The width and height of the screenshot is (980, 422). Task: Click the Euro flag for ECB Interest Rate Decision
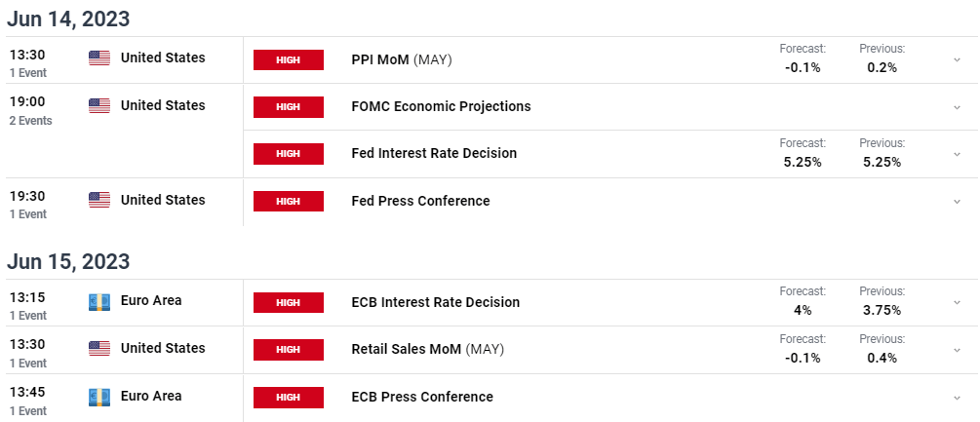coord(99,302)
